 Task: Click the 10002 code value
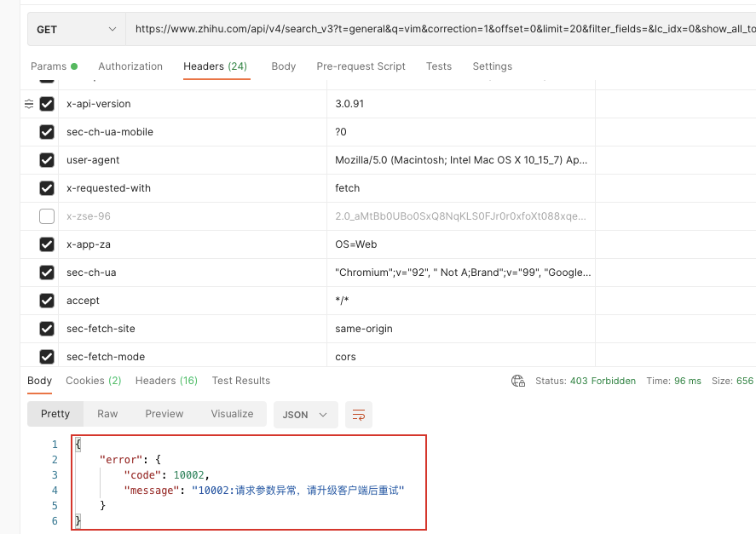[189, 475]
